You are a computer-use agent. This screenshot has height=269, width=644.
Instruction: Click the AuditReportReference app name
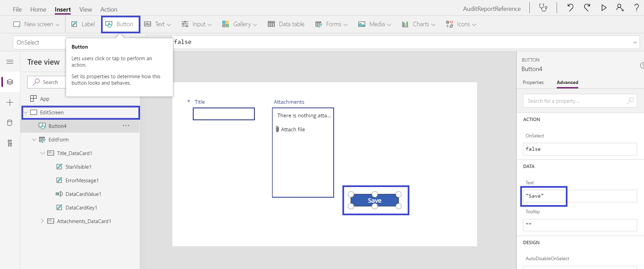(x=492, y=9)
